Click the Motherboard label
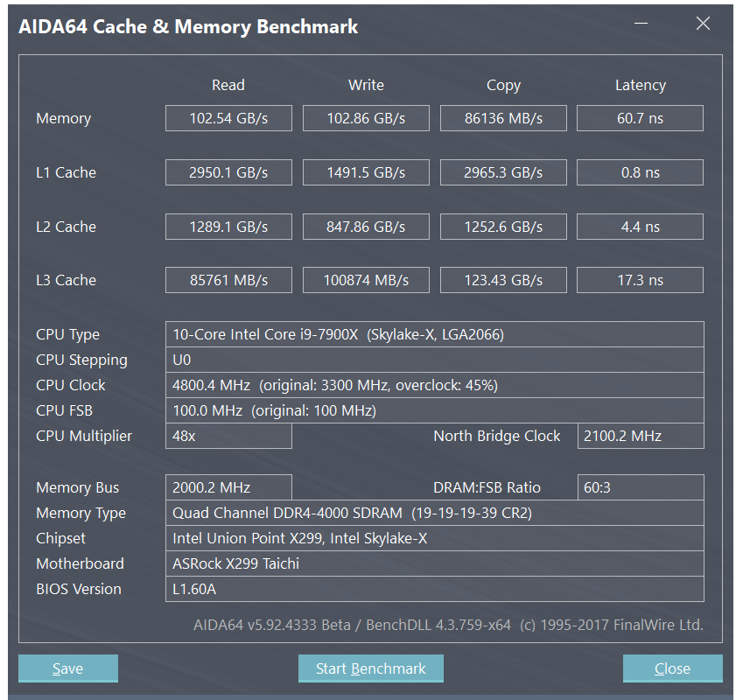 [x=80, y=563]
